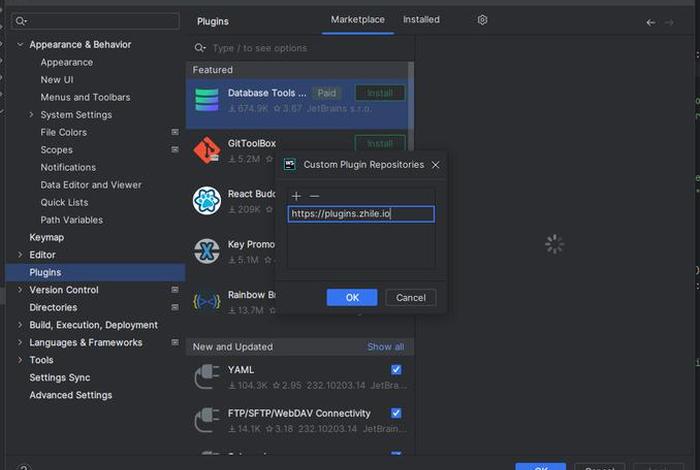Open the Notifications settings page
The width and height of the screenshot is (700, 470).
(68, 167)
